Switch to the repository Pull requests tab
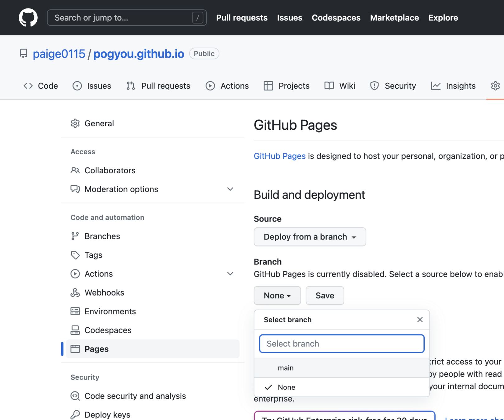 pyautogui.click(x=158, y=86)
